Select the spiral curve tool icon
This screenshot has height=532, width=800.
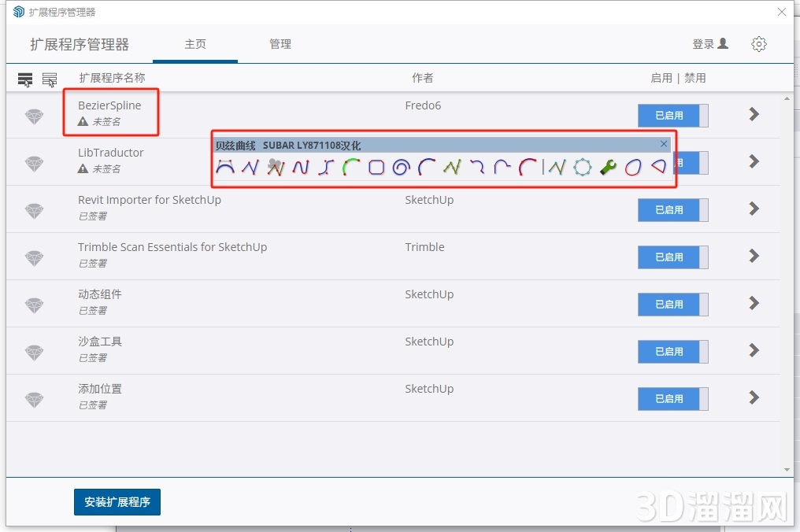click(401, 167)
